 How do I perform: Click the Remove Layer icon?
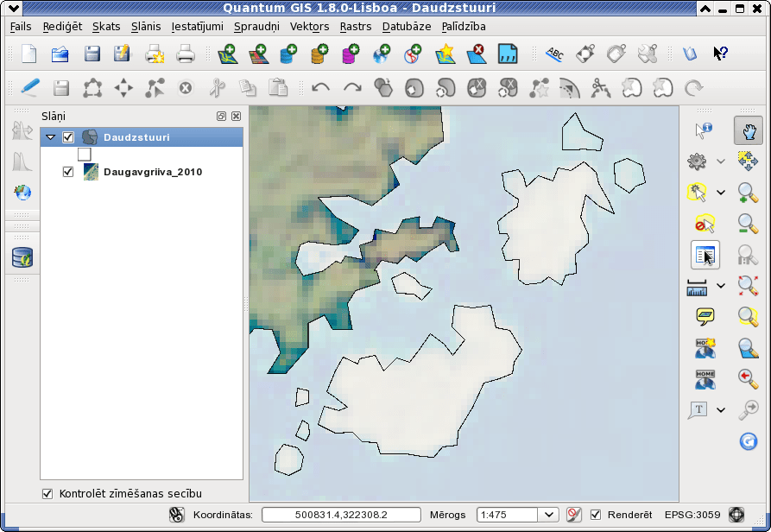pyautogui.click(x=476, y=54)
